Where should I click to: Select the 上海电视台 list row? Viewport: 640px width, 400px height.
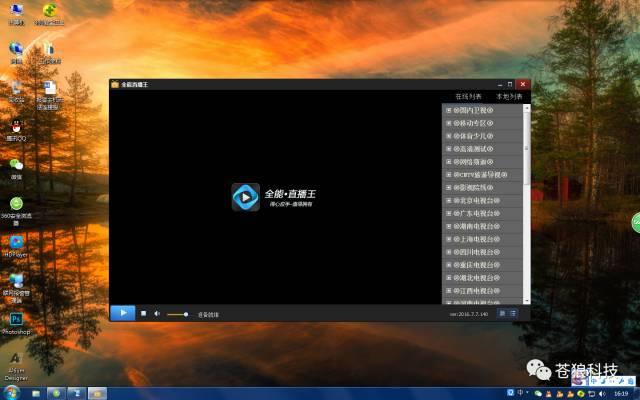click(482, 239)
